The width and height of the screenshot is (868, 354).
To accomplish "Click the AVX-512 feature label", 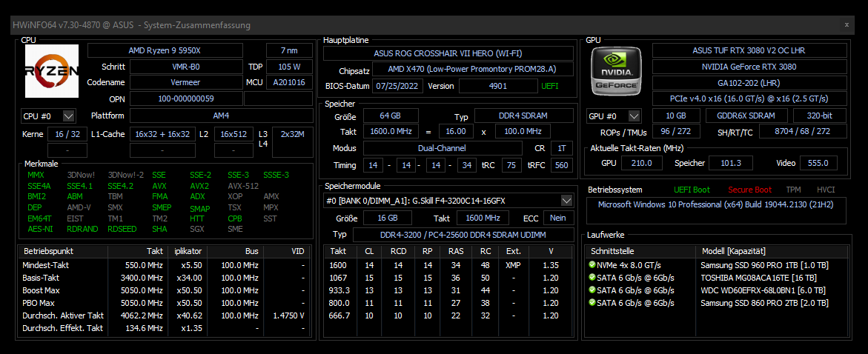I will (243, 187).
